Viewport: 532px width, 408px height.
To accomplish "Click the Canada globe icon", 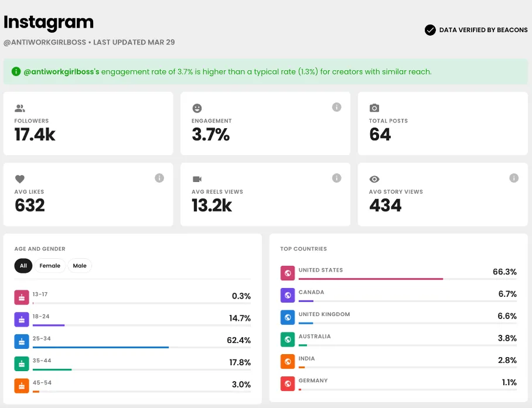I will pos(288,295).
